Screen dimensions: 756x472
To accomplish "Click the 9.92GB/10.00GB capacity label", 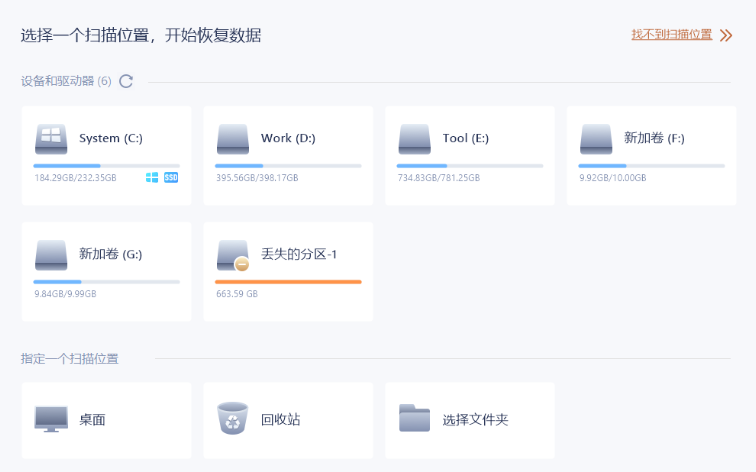I will tap(613, 178).
